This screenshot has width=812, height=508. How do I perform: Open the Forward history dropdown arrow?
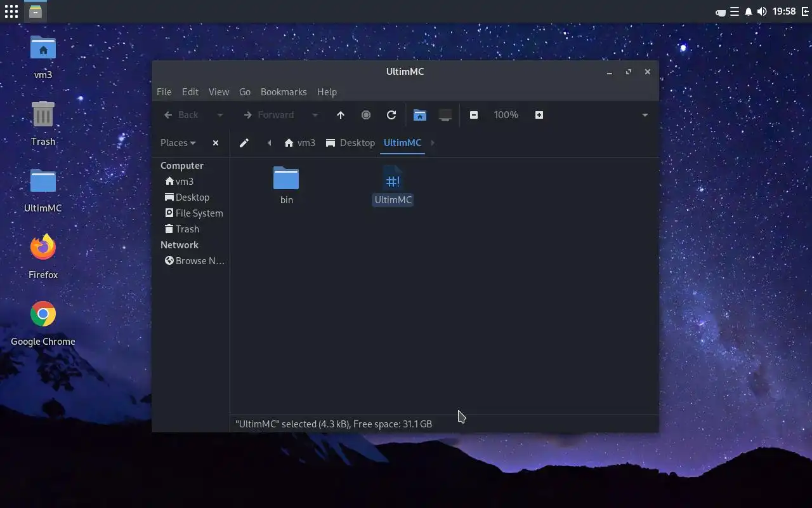(x=315, y=115)
